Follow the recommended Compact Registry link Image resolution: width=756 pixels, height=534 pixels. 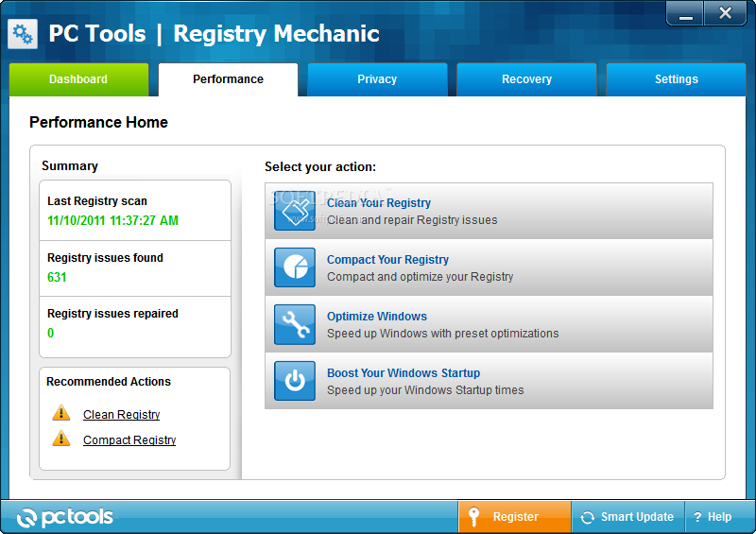tap(129, 439)
